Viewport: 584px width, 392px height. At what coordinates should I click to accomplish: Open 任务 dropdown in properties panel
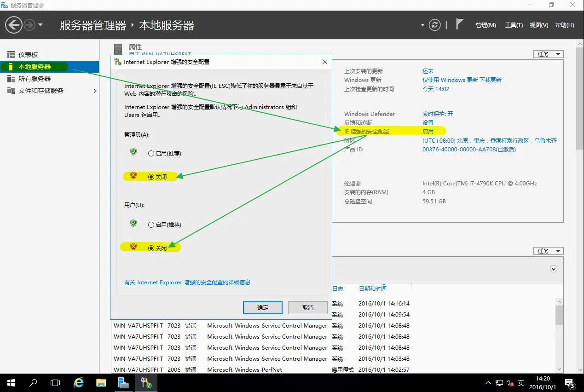tap(548, 54)
